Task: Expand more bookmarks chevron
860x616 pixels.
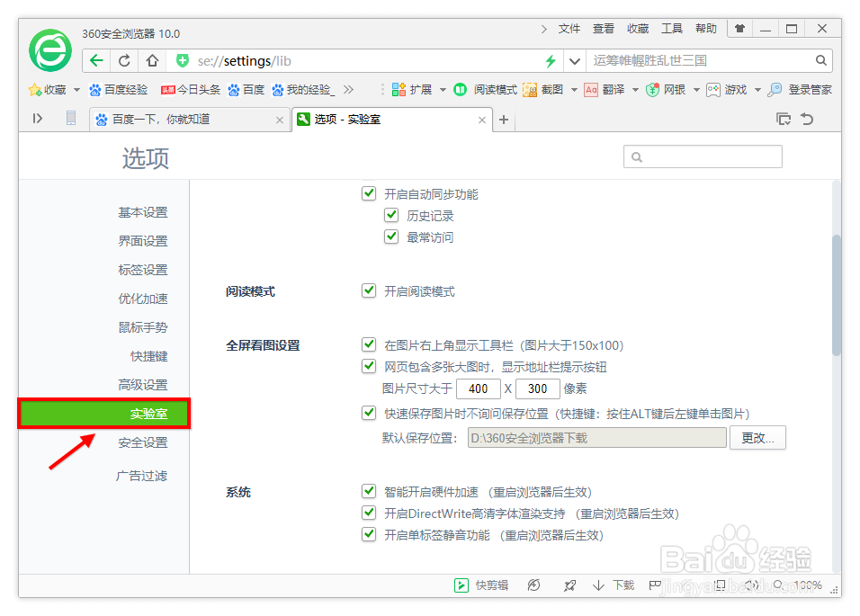Action: click(349, 89)
